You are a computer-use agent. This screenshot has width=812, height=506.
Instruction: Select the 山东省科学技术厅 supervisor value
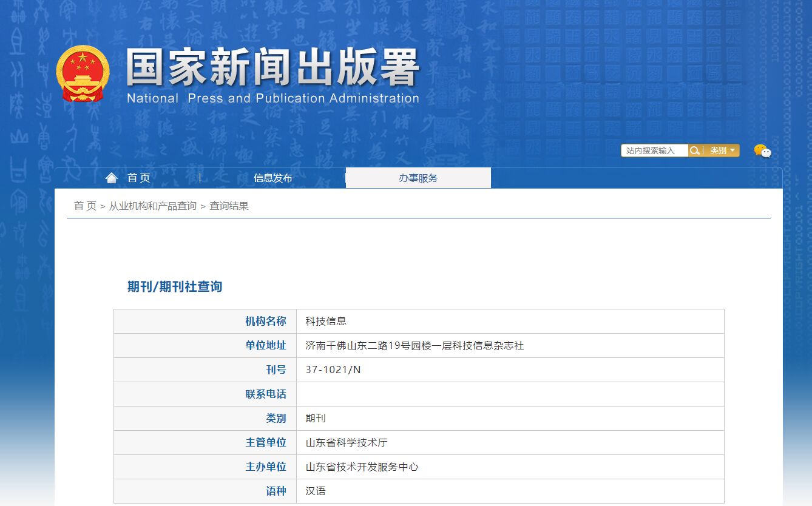pyautogui.click(x=347, y=442)
